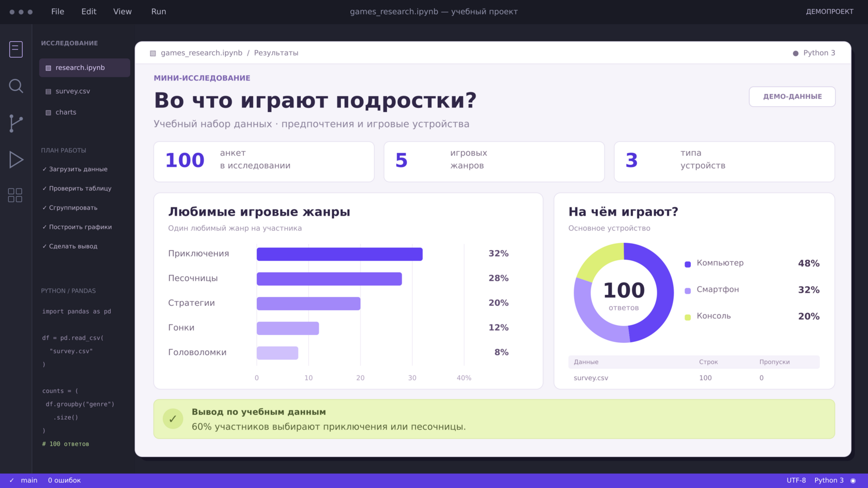This screenshot has height=488, width=868.
Task: Click the survey.csv table cell
Action: (x=591, y=378)
